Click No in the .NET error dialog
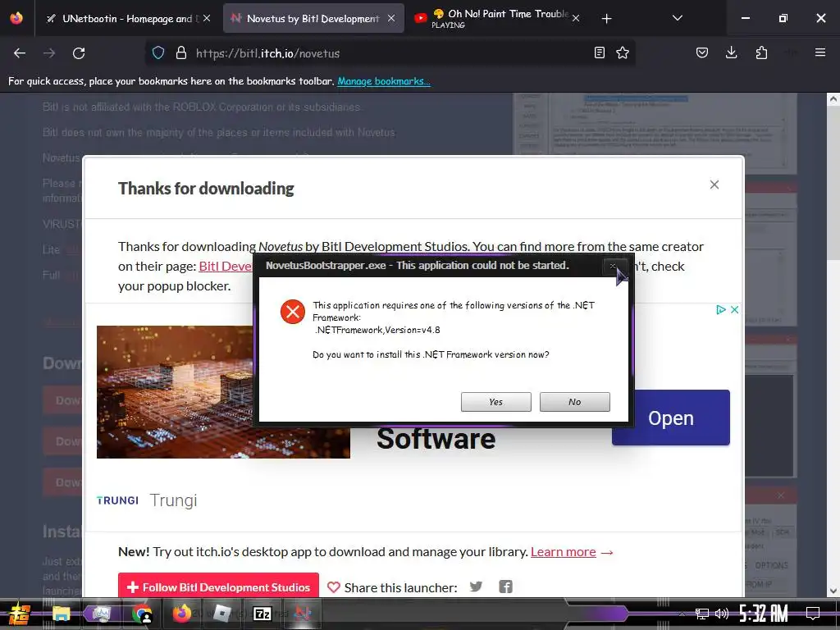 click(x=574, y=402)
